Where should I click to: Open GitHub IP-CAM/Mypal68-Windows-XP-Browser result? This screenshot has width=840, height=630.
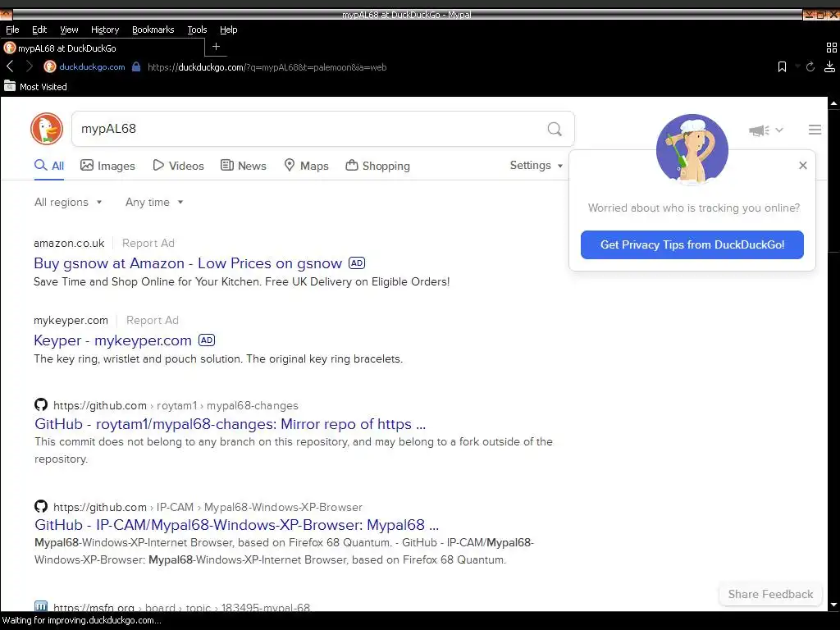[237, 524]
